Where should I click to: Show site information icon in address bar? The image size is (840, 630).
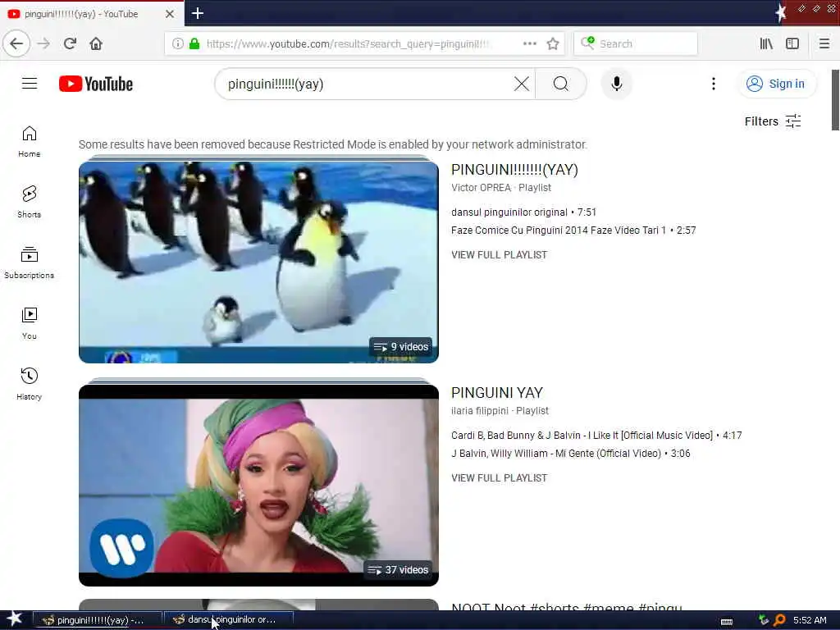click(x=177, y=43)
